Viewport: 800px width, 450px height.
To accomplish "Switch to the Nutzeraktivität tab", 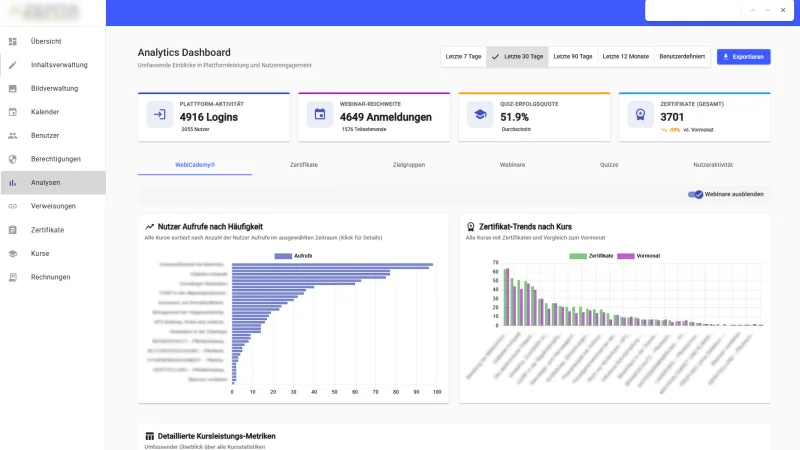I will pos(713,165).
